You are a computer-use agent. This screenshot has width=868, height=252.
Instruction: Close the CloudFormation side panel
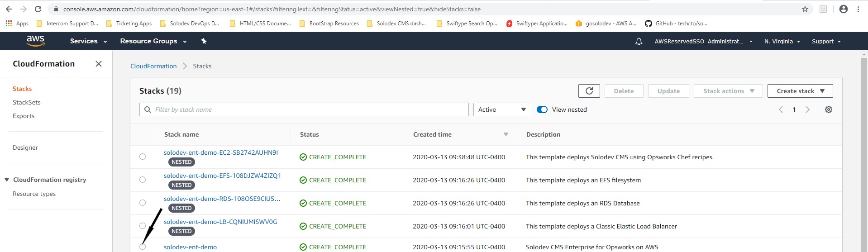pyautogui.click(x=98, y=64)
